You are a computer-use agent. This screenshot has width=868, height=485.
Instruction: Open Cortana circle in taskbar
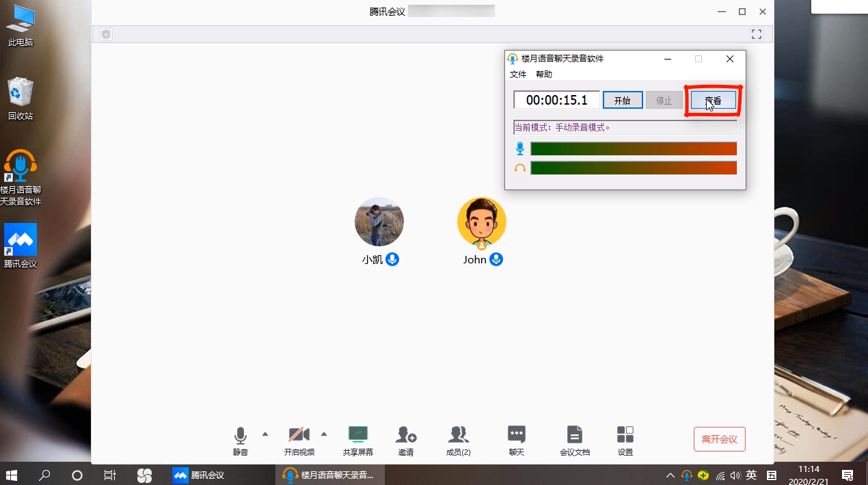click(77, 475)
